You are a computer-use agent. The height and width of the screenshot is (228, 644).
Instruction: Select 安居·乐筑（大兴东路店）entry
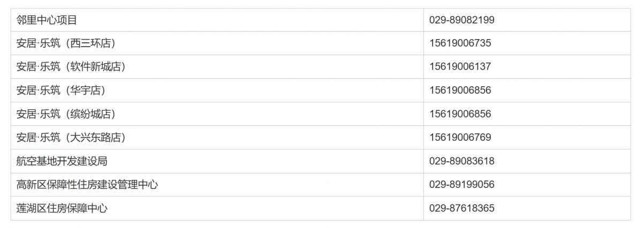[71, 138]
